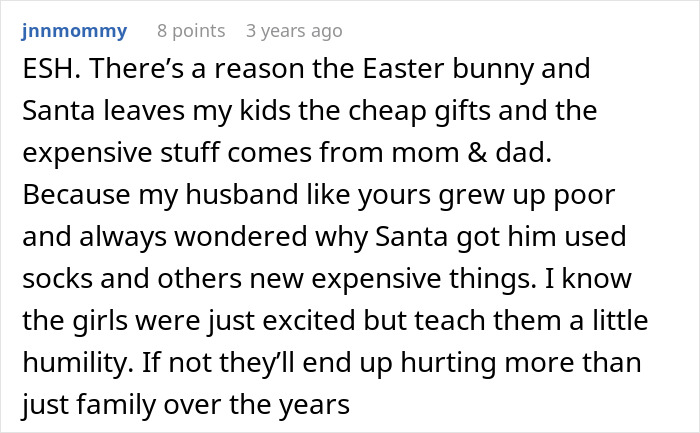Click the phrase grew up poor
The height and width of the screenshot is (433, 700).
click(527, 196)
